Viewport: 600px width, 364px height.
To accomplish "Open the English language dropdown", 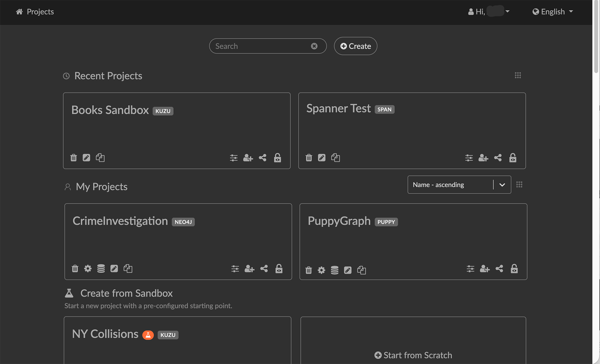I will 553,12.
